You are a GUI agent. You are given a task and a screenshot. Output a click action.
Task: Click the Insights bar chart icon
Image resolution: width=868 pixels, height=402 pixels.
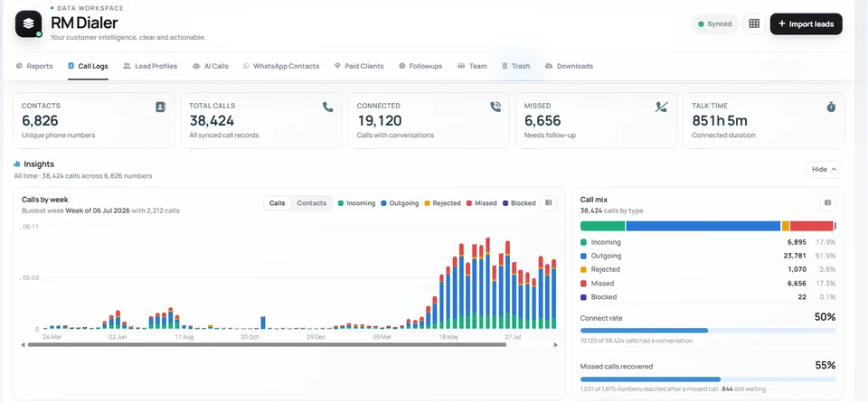pos(16,164)
